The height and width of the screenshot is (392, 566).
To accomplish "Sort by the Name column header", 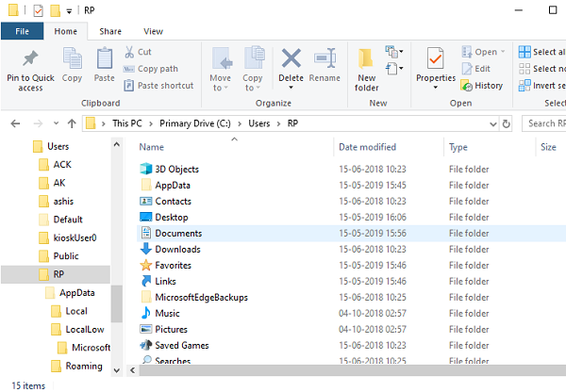I will (152, 147).
